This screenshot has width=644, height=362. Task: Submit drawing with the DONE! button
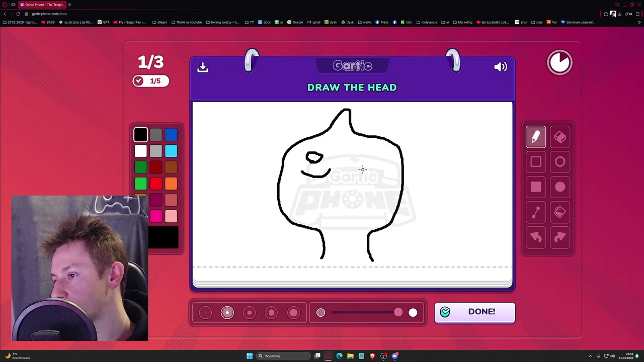pyautogui.click(x=474, y=312)
